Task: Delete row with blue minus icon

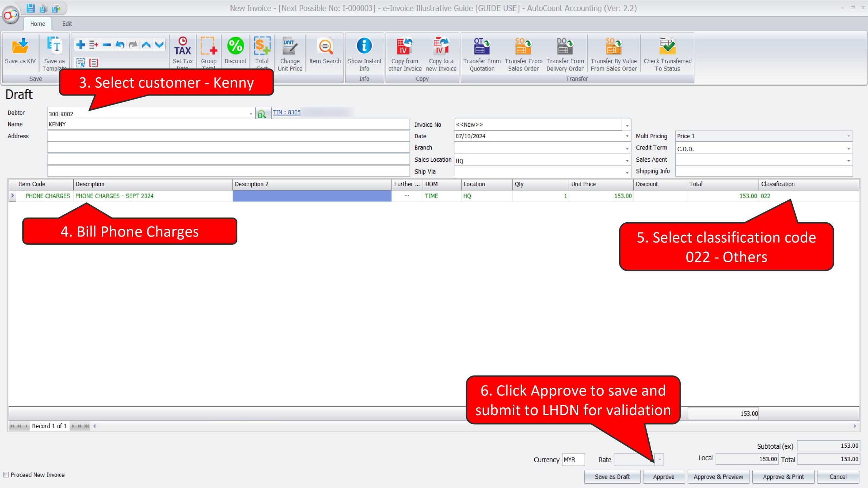Action: click(107, 45)
